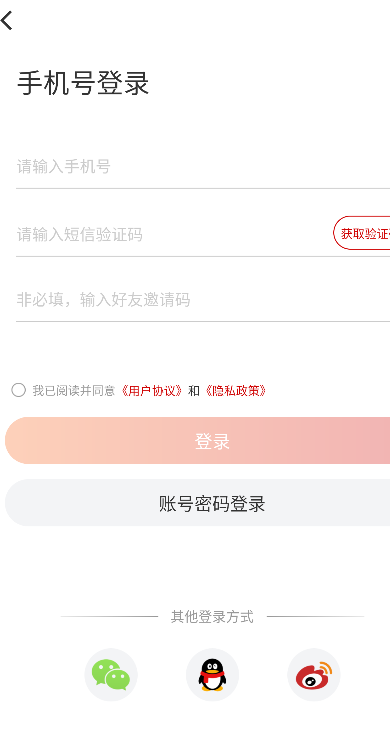This screenshot has height=754, width=390.
Task: Sign in with the QQ penguin icon
Action: [x=212, y=675]
